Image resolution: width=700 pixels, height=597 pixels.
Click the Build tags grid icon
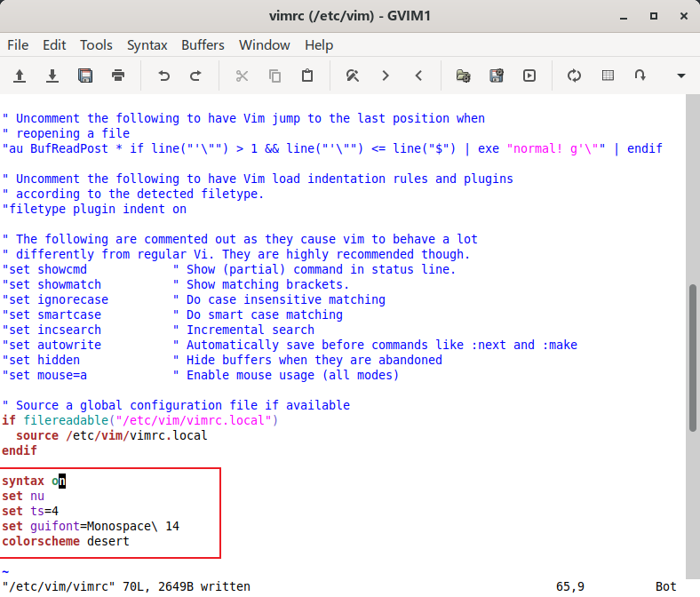(x=608, y=76)
